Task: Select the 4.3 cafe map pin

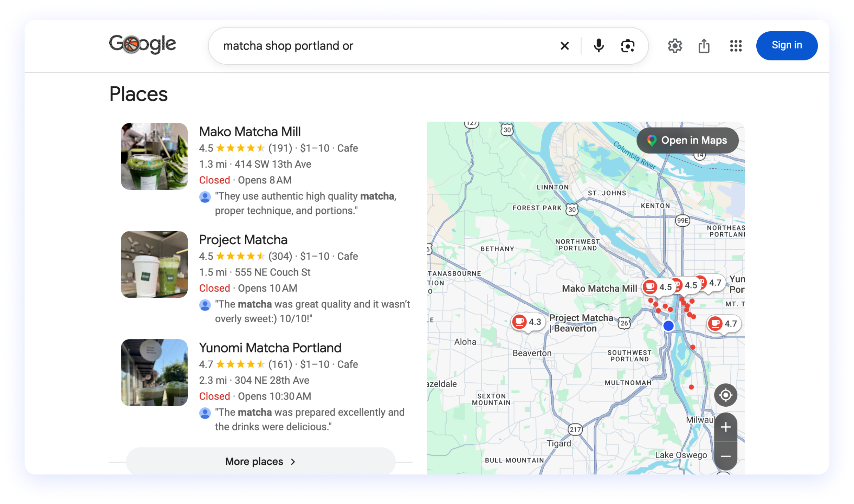Action: click(x=528, y=322)
